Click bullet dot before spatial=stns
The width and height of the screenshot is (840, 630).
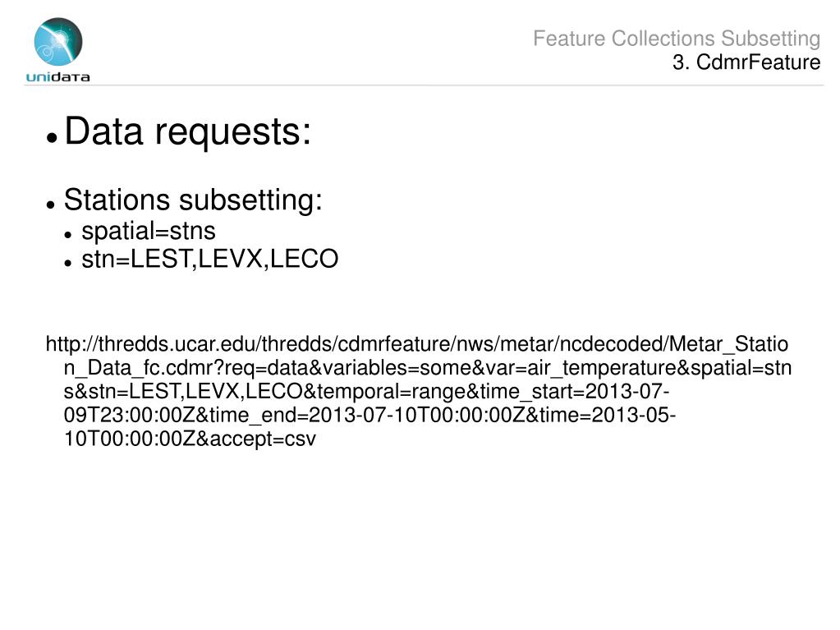coord(67,235)
